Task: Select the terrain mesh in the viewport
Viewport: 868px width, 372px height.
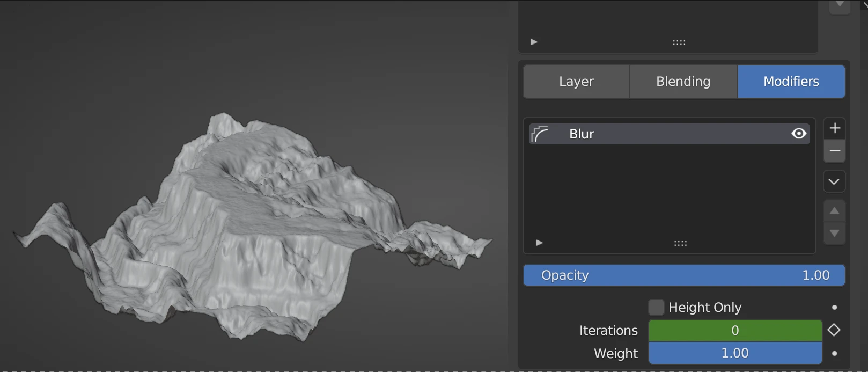Action: (252, 225)
